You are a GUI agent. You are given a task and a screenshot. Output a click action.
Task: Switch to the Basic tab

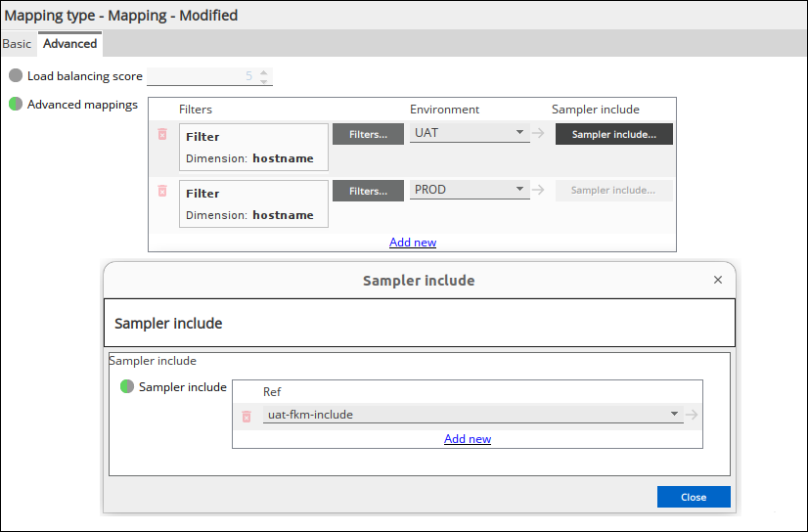(17, 44)
